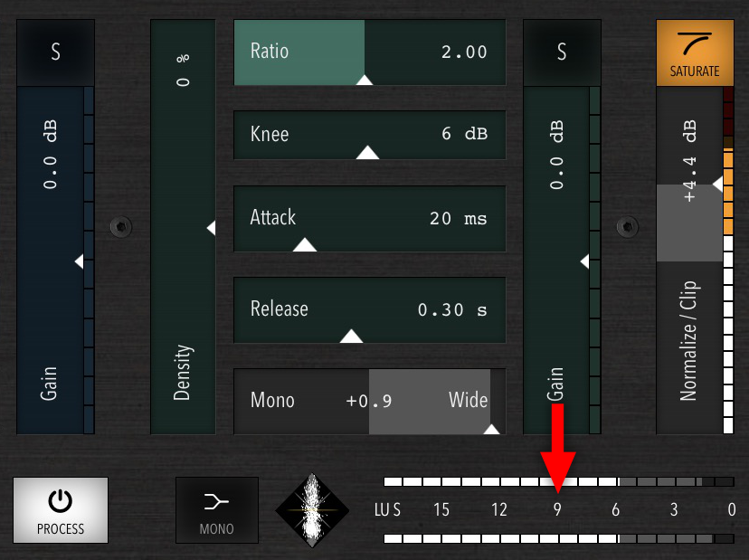Click the Normalize / Clip slider
Viewport: 749px width, 560px height.
689,261
